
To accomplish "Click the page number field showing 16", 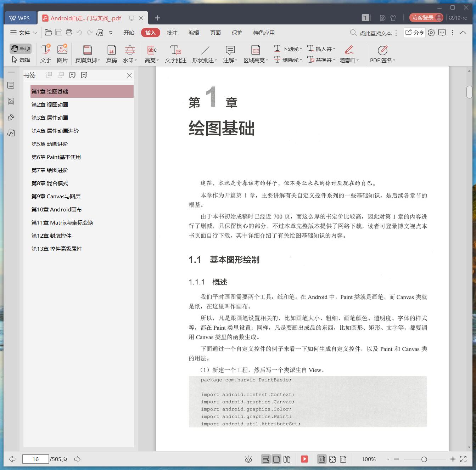I will pyautogui.click(x=35, y=459).
